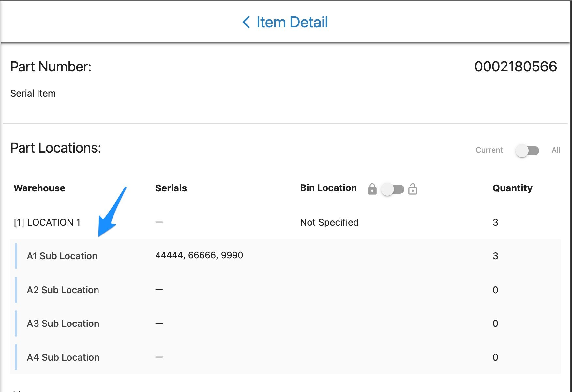Screen dimensions: 572x392
Task: Click quantity 0 in A4 Sub Location row
Action: (495, 357)
